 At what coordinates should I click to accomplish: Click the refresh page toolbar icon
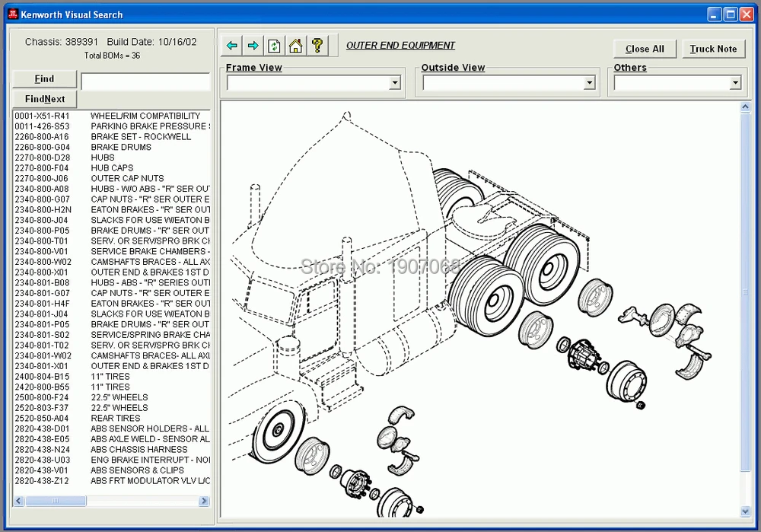tap(274, 46)
